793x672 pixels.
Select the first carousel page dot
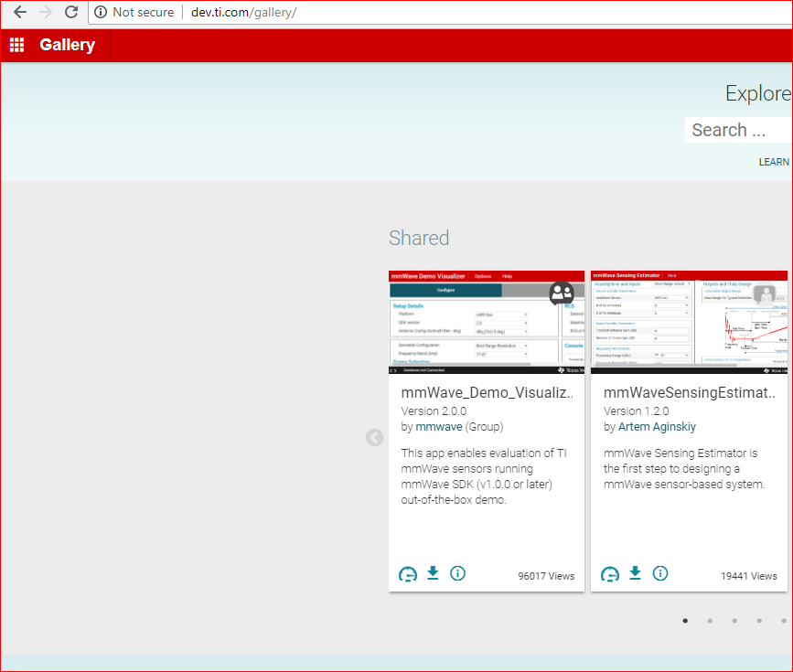tap(685, 621)
